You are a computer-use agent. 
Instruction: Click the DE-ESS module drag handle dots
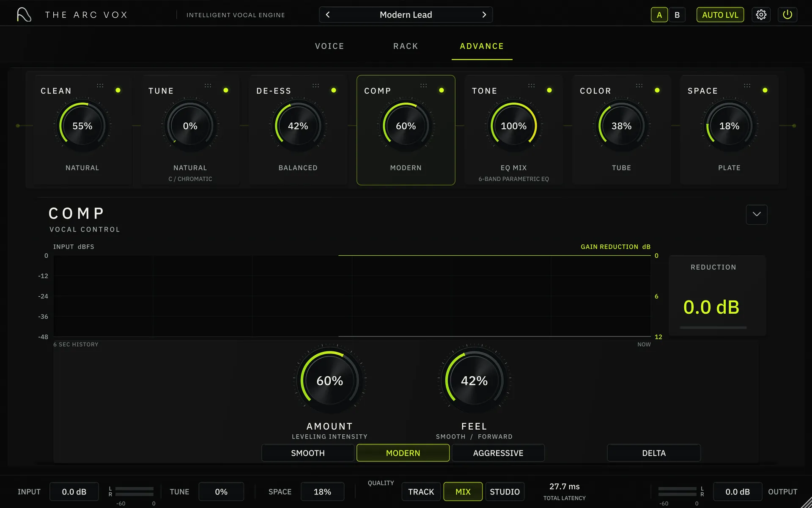point(315,86)
